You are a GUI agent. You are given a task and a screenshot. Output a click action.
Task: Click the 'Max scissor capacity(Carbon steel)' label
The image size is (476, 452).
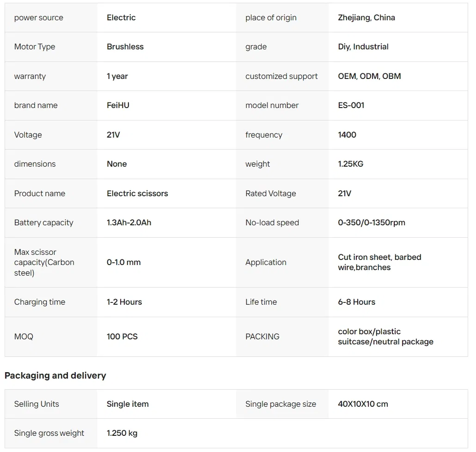[44, 262]
